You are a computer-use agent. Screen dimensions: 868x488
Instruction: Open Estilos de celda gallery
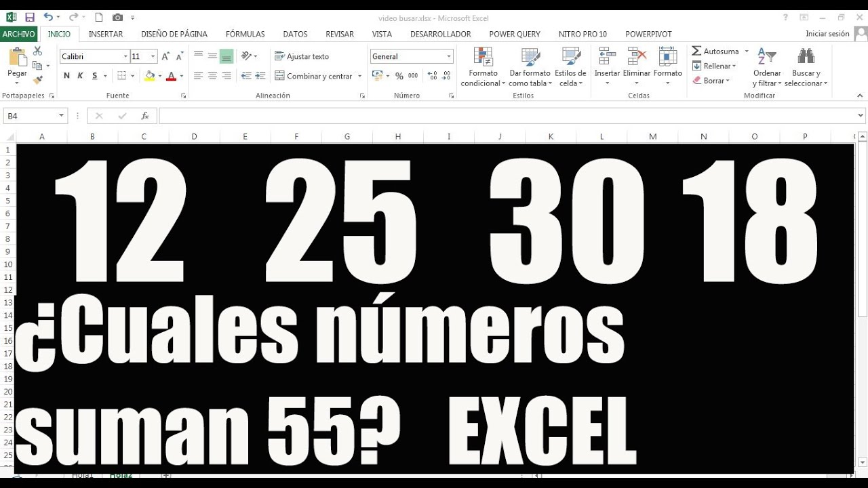570,67
